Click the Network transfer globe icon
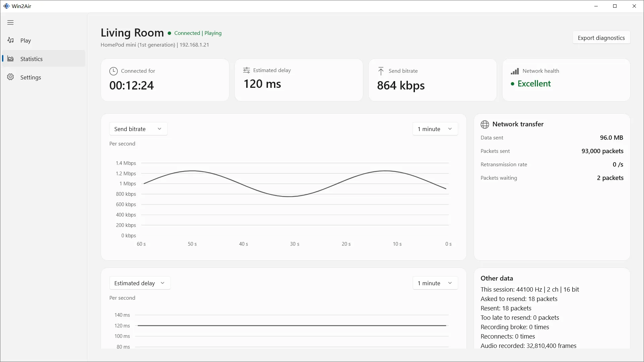This screenshot has height=362, width=644. (x=485, y=124)
